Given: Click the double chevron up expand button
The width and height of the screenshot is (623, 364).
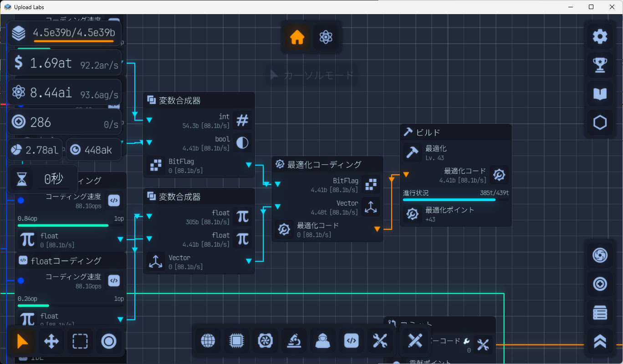Looking at the screenshot, I should pyautogui.click(x=600, y=341).
